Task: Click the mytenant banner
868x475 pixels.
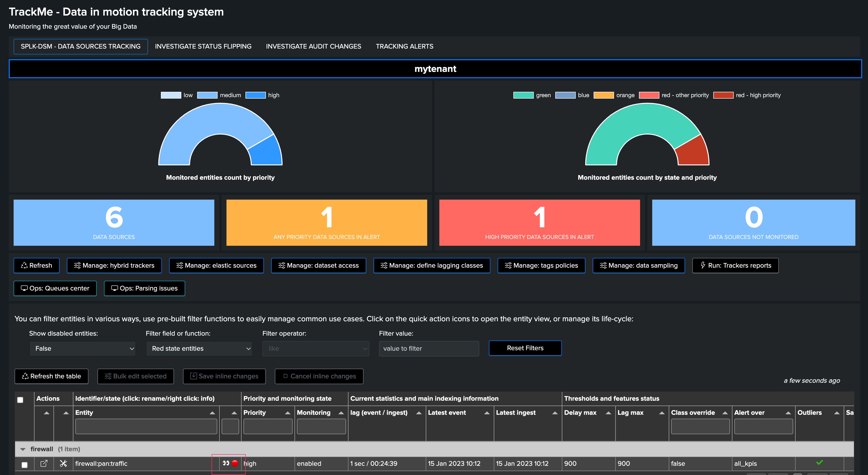Action: click(x=435, y=69)
